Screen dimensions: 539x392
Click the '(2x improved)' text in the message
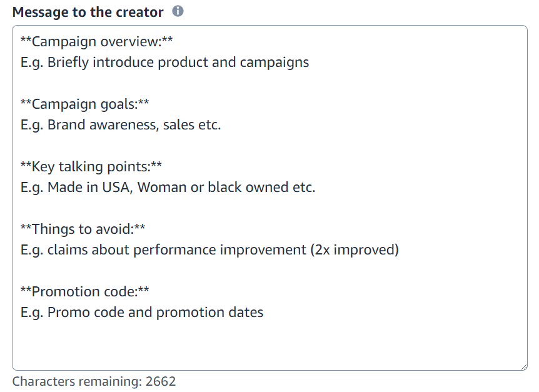[x=355, y=249]
